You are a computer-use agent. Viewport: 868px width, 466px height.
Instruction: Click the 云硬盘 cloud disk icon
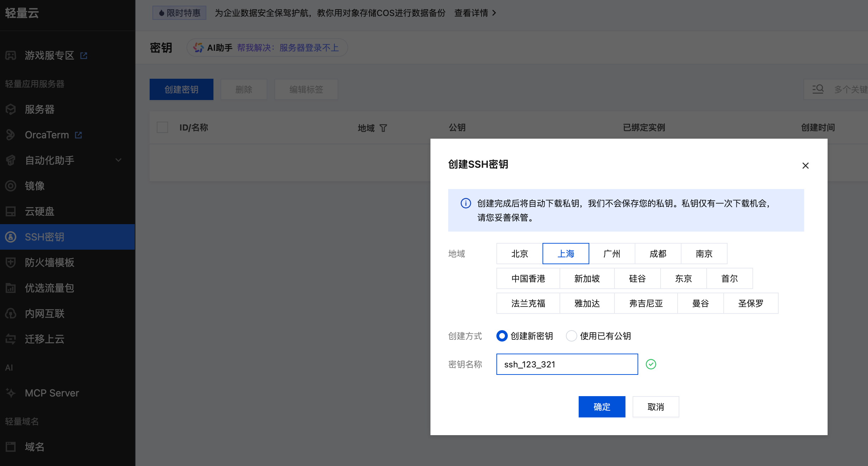pyautogui.click(x=11, y=211)
